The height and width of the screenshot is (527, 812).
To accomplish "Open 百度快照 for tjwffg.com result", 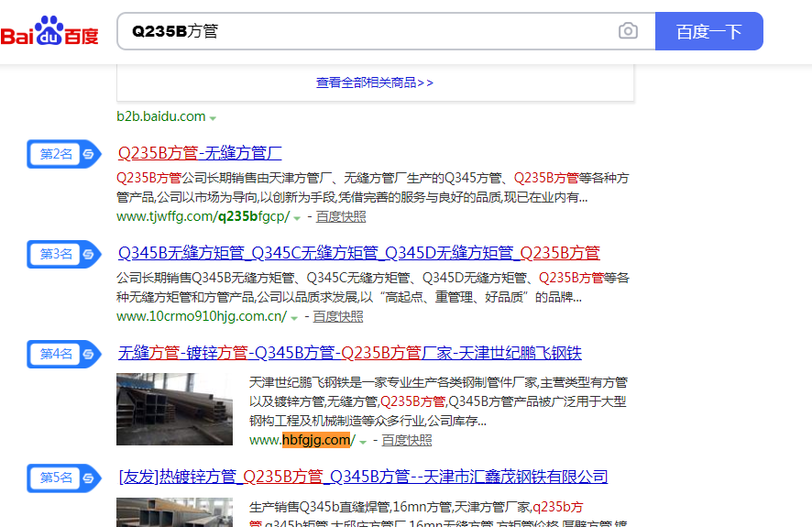I will [341, 216].
